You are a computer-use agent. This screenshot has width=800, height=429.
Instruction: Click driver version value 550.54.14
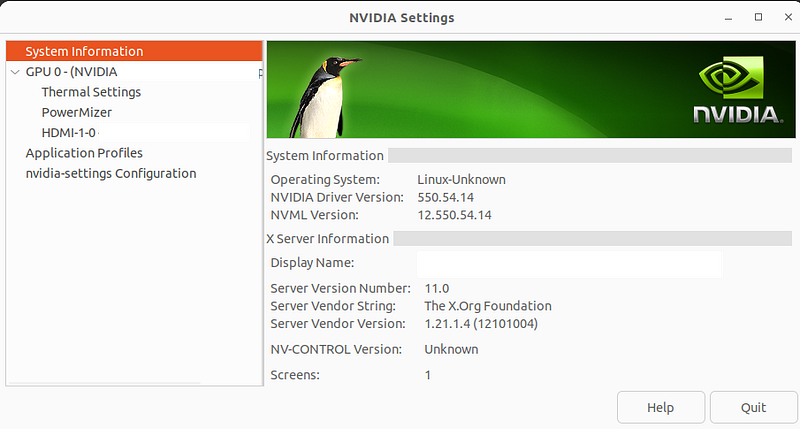[445, 197]
